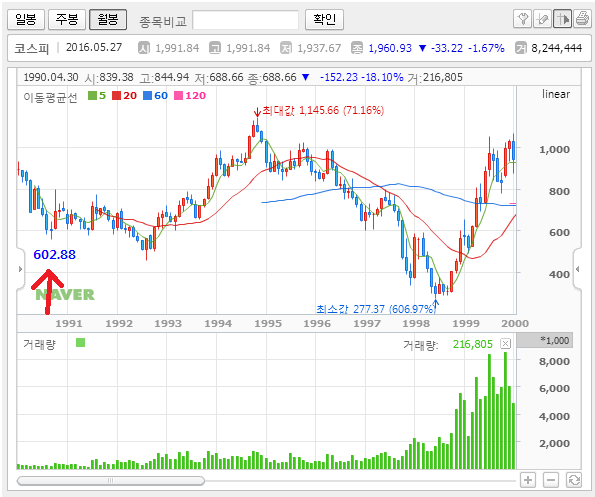This screenshot has width=595, height=497.
Task: Click the pink 120-period moving average swatch
Action: coord(178,96)
